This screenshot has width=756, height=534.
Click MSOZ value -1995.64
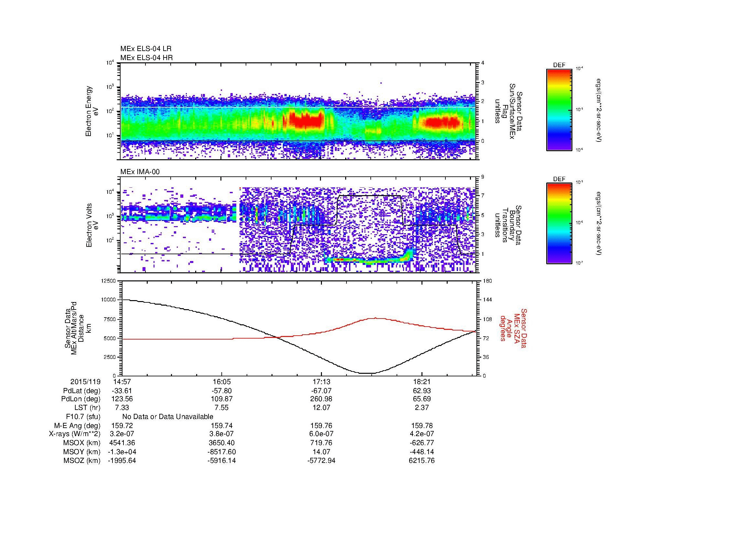122,460
